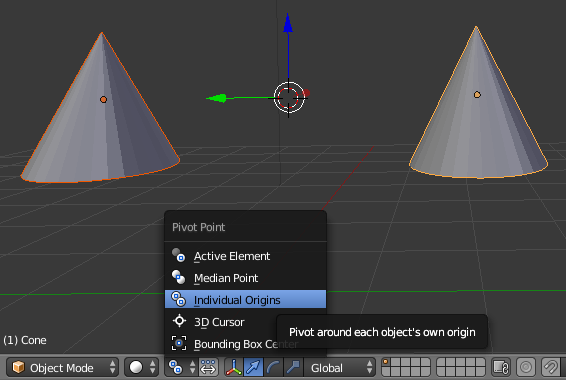This screenshot has width=566, height=380.
Task: Open the viewport shading selector
Action: pyautogui.click(x=142, y=368)
